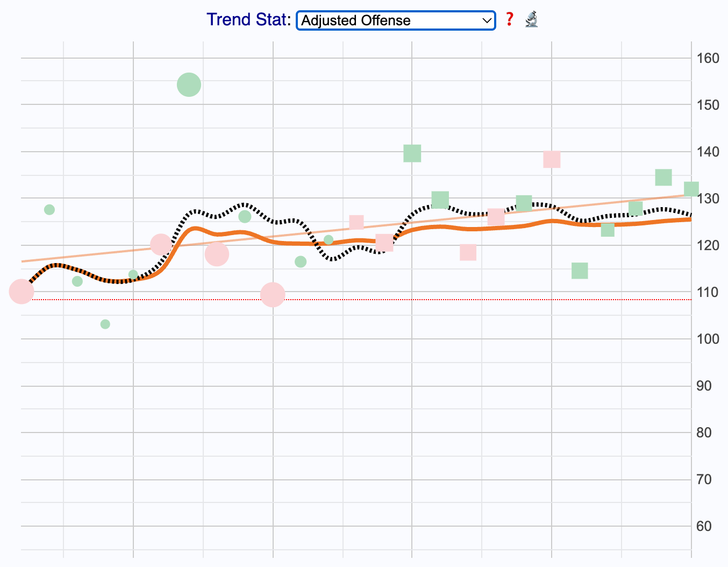728x567 pixels.
Task: Click the pink square near 118
Action: 468,252
